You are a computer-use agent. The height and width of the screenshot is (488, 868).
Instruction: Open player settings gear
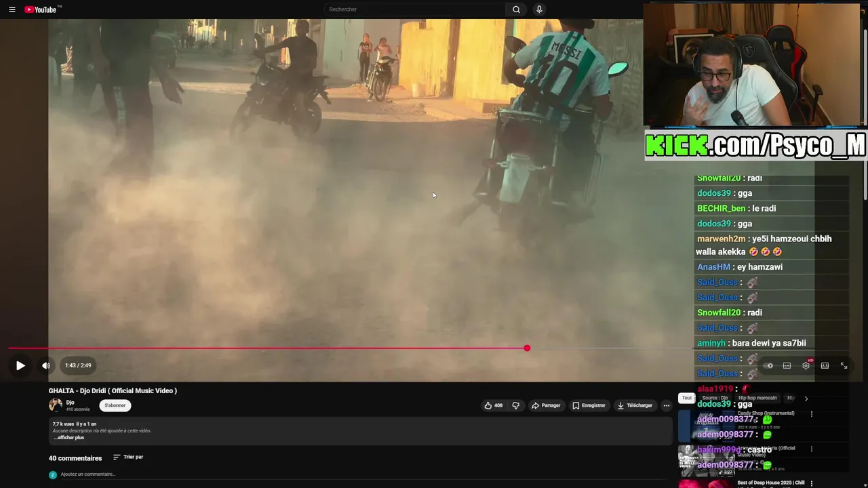click(x=806, y=365)
